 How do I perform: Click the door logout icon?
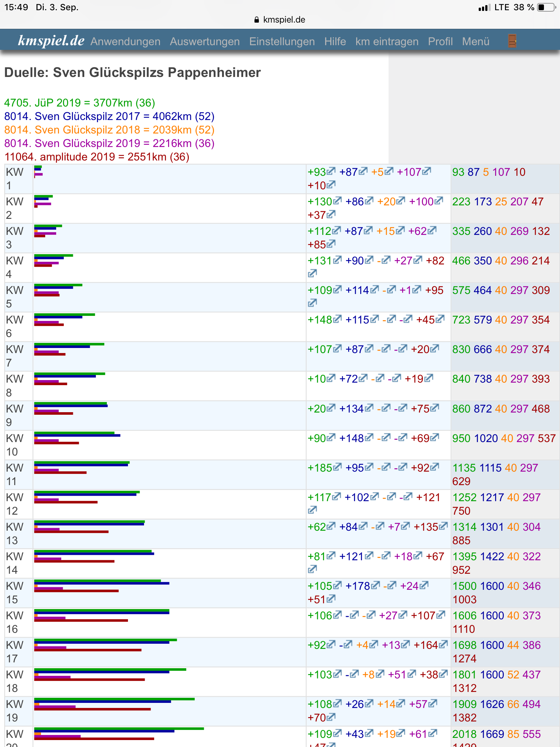tap(512, 41)
